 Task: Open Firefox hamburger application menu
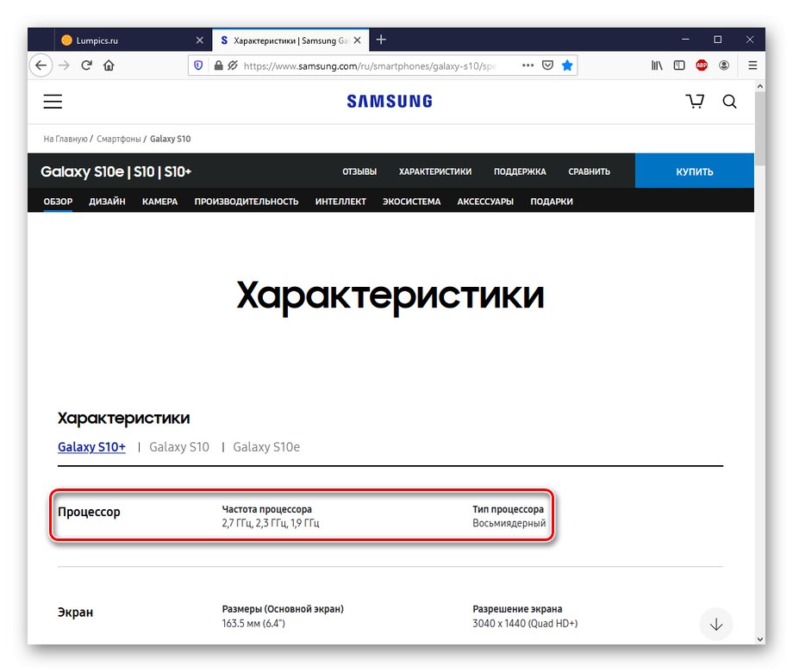752,65
